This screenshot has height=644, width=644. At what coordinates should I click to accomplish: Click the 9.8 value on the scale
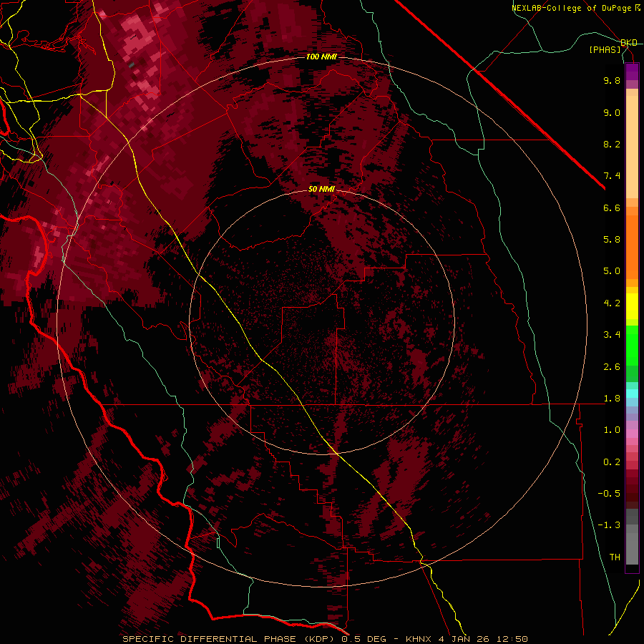[612, 80]
